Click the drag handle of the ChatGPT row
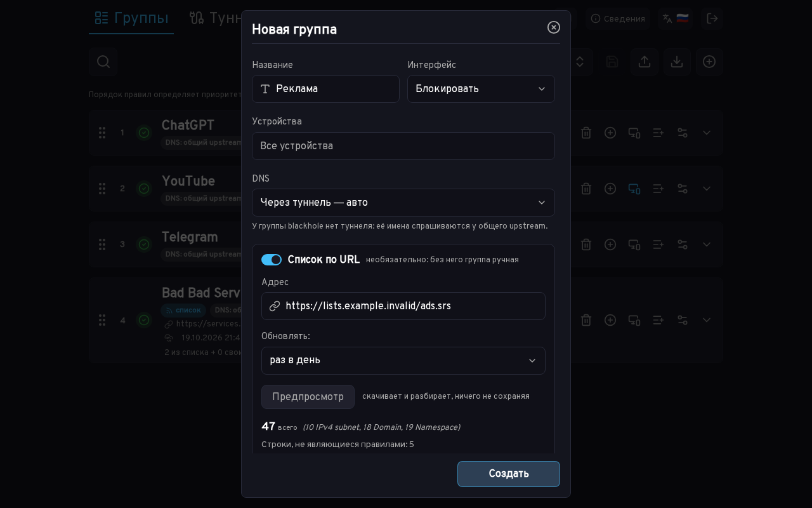 (102, 133)
